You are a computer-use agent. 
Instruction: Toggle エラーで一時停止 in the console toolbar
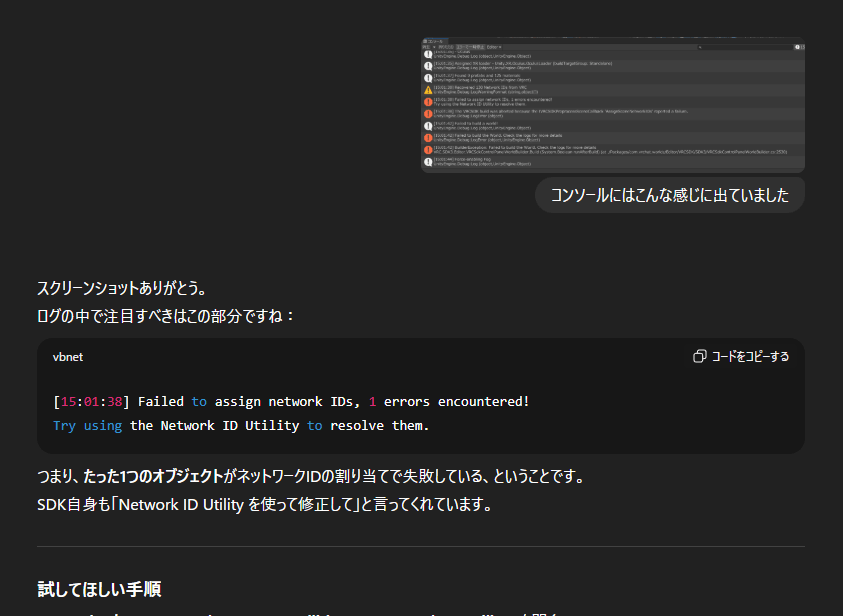(471, 47)
